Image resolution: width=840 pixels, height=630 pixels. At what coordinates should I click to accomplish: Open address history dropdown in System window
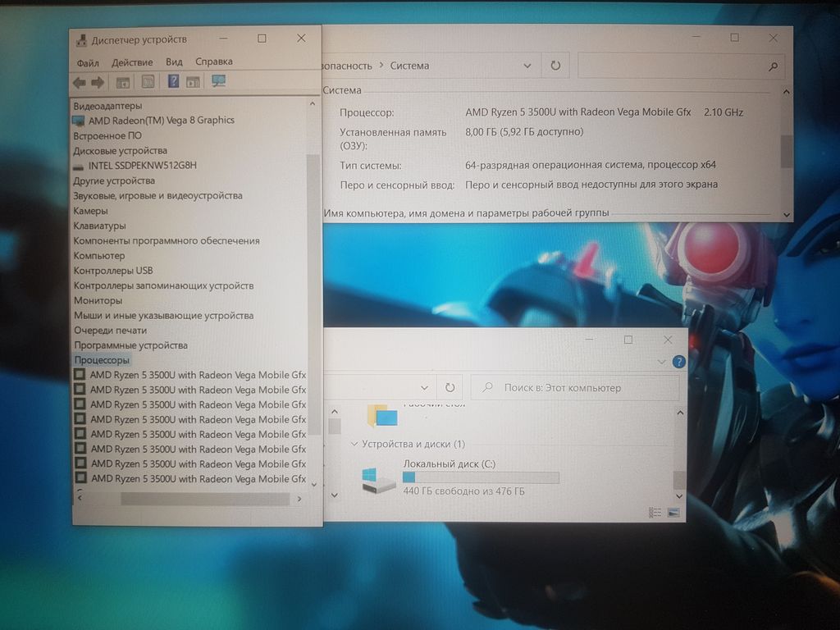527,66
